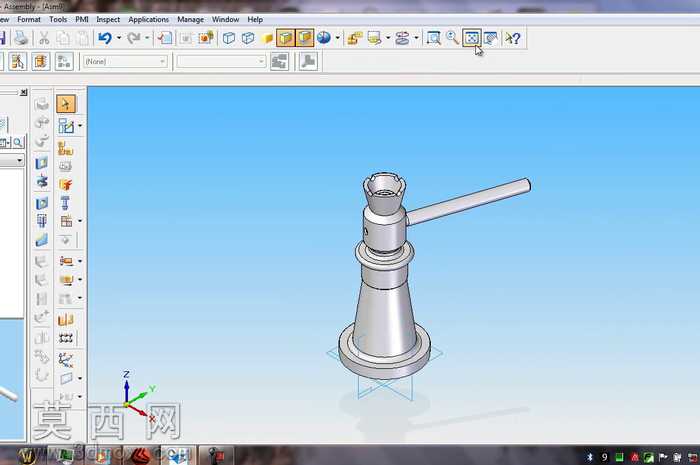Click the Zoom magnifier icon

point(452,38)
